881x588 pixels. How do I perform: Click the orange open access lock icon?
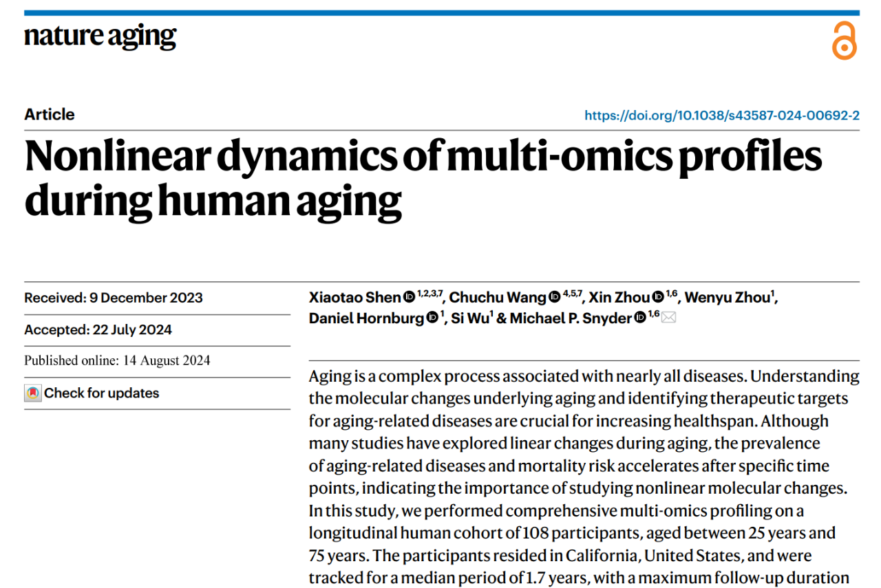[x=844, y=41]
